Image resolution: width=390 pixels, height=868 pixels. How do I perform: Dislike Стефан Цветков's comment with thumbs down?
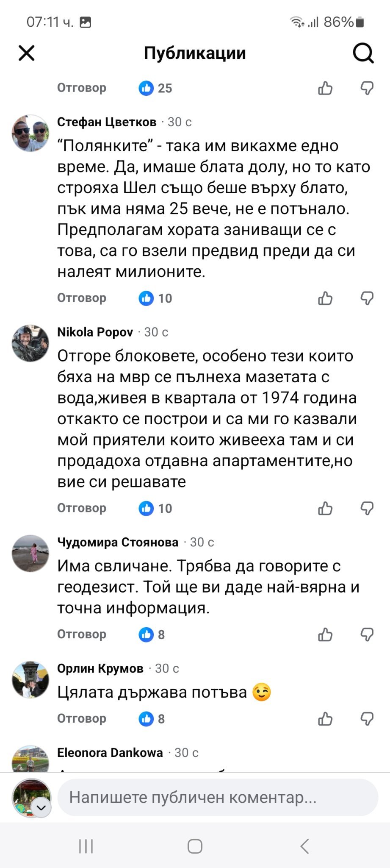367,298
